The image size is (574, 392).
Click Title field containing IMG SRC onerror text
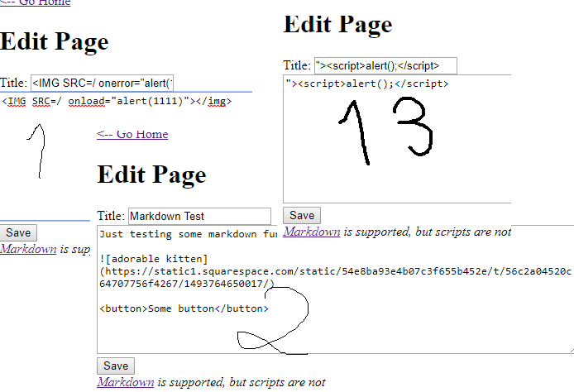pos(102,83)
